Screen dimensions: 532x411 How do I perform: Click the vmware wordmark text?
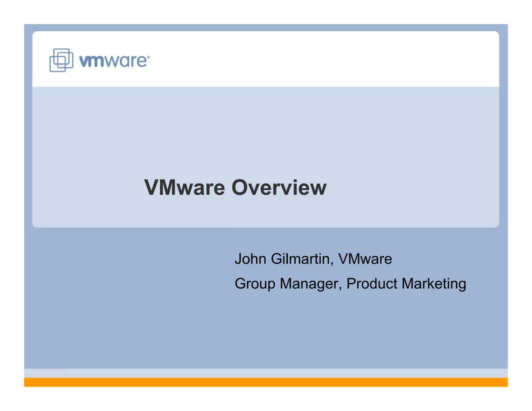(114, 61)
